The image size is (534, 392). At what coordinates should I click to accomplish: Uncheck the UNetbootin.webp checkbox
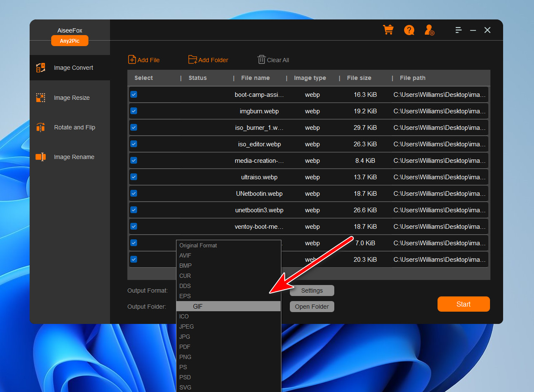(134, 193)
